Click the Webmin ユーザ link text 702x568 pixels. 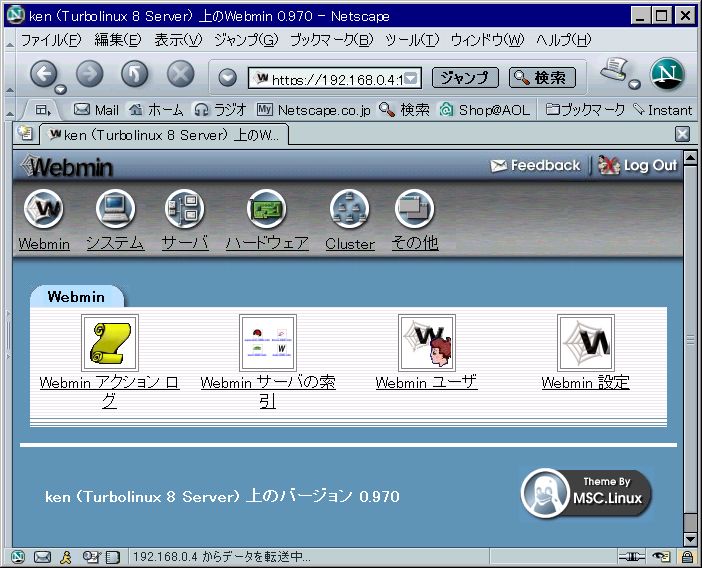tap(427, 383)
